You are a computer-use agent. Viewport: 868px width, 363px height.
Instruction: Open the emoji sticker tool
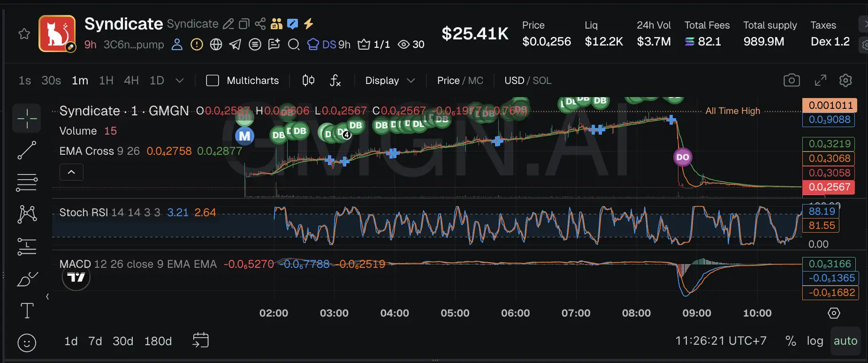pos(27,343)
